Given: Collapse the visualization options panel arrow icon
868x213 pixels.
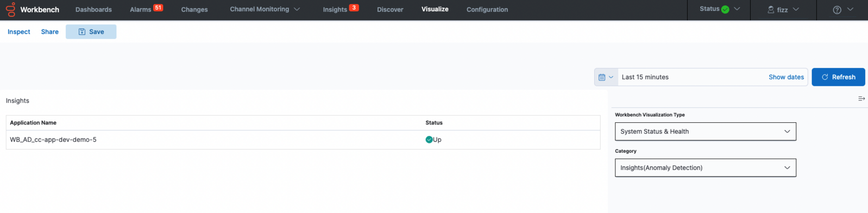Looking at the screenshot, I should [x=861, y=98].
